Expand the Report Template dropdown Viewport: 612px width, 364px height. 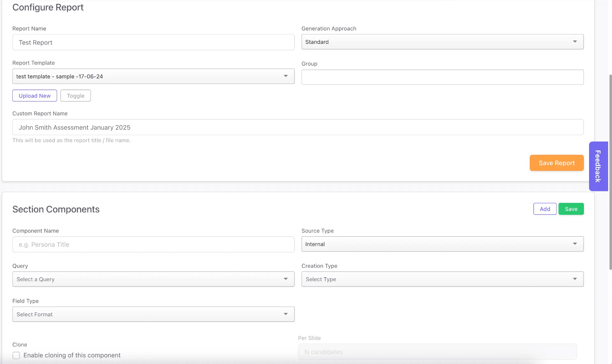153,76
